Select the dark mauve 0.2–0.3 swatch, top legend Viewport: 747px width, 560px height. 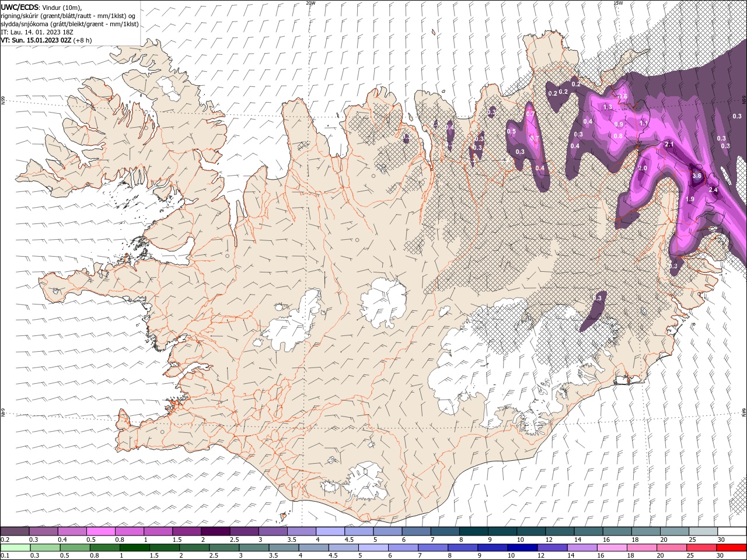tap(15, 531)
